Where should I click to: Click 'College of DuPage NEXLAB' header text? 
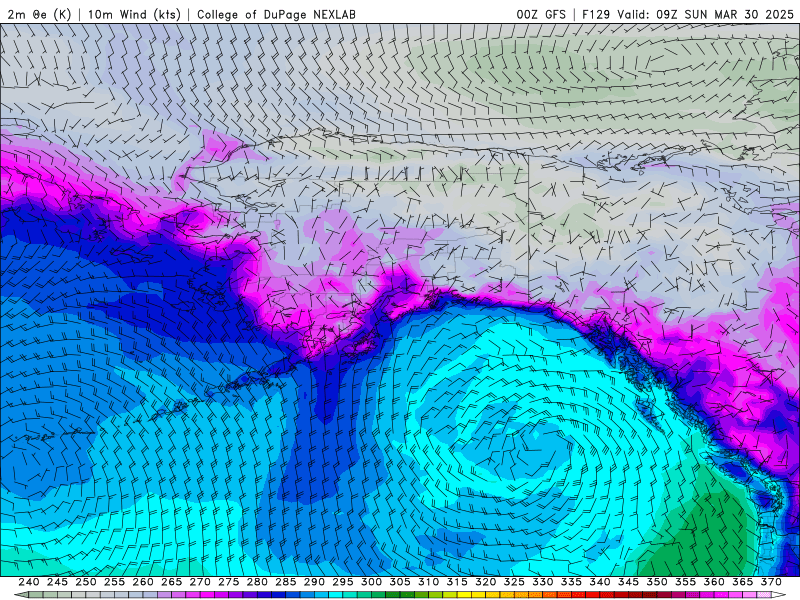click(x=276, y=14)
